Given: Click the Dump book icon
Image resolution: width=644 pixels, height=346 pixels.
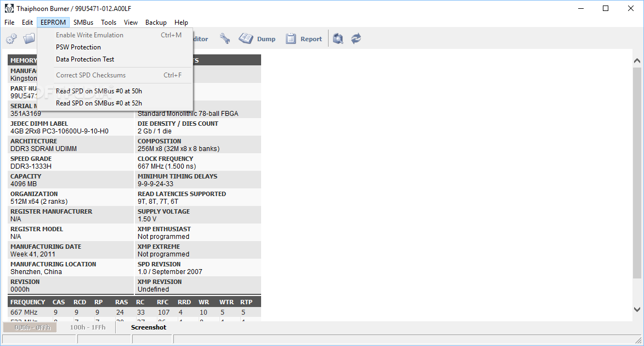Looking at the screenshot, I should click(246, 38).
